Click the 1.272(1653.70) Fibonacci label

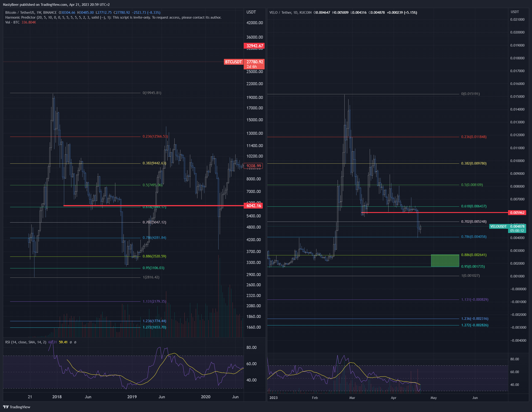(x=154, y=328)
